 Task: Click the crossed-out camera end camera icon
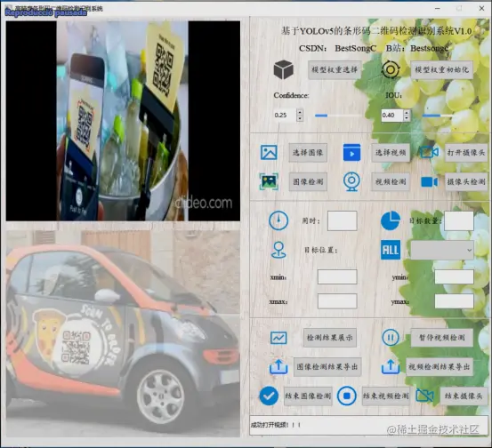[424, 396]
